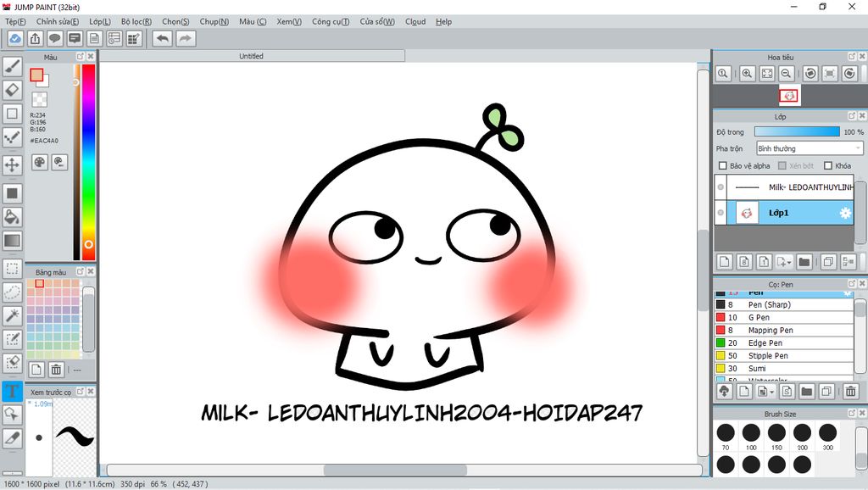Select the Bucket fill tool
The image size is (868, 490).
12,217
